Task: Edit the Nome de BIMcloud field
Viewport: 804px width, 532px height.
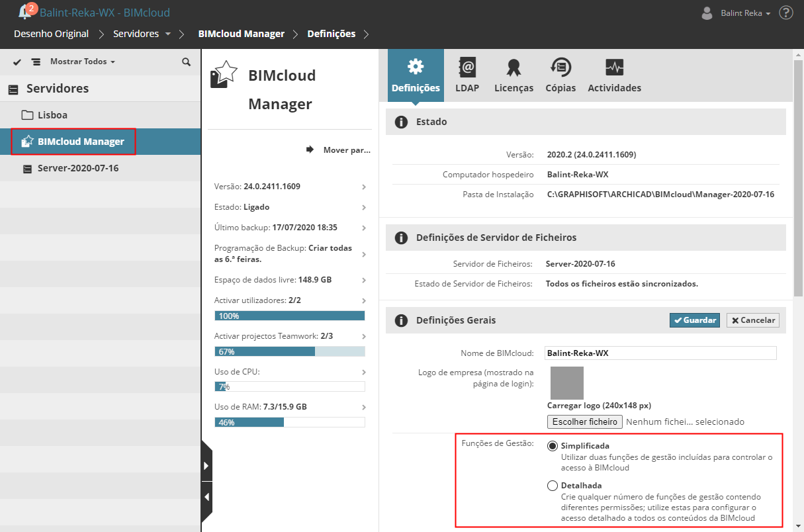Action: 660,353
